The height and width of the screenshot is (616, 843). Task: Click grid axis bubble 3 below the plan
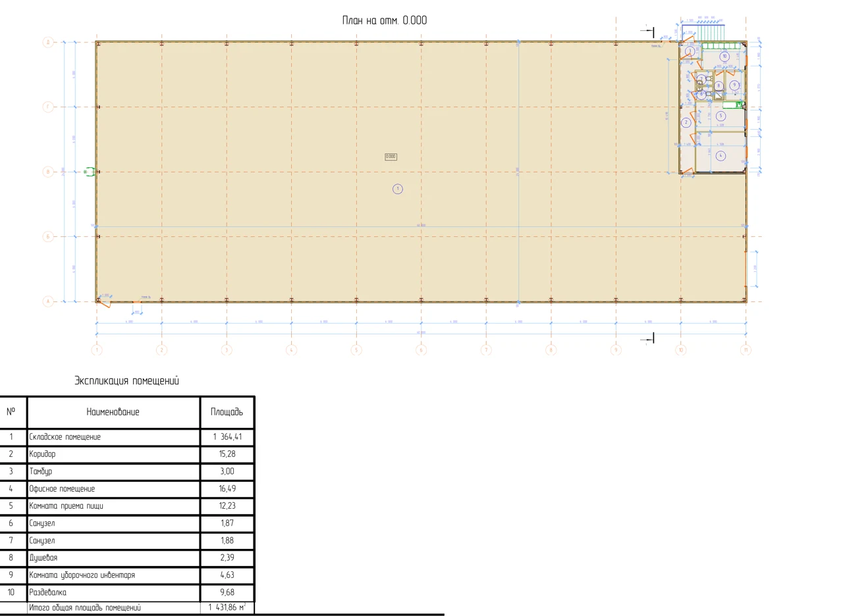[x=226, y=350]
